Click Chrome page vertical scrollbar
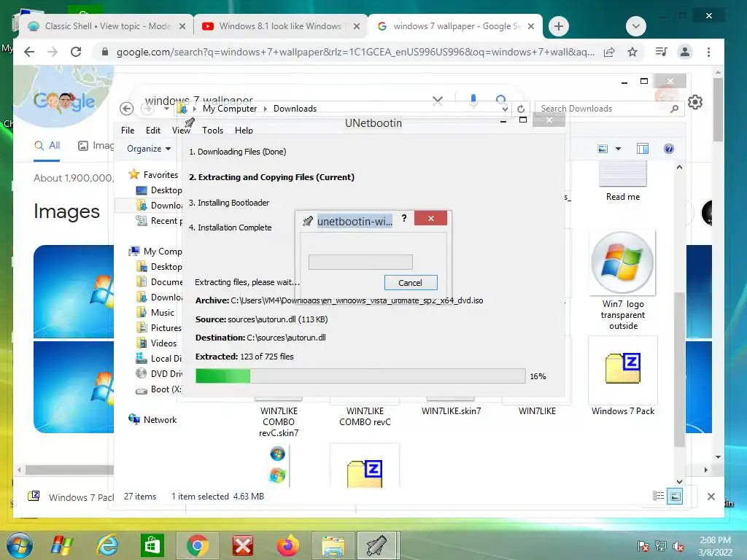Viewport: 747px width, 560px height. tap(718, 109)
